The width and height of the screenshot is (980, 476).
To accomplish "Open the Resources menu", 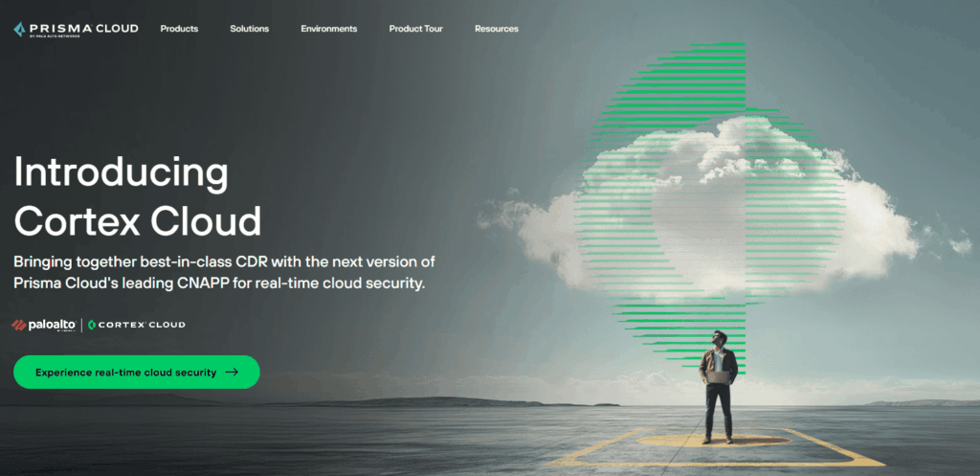I will [x=497, y=29].
